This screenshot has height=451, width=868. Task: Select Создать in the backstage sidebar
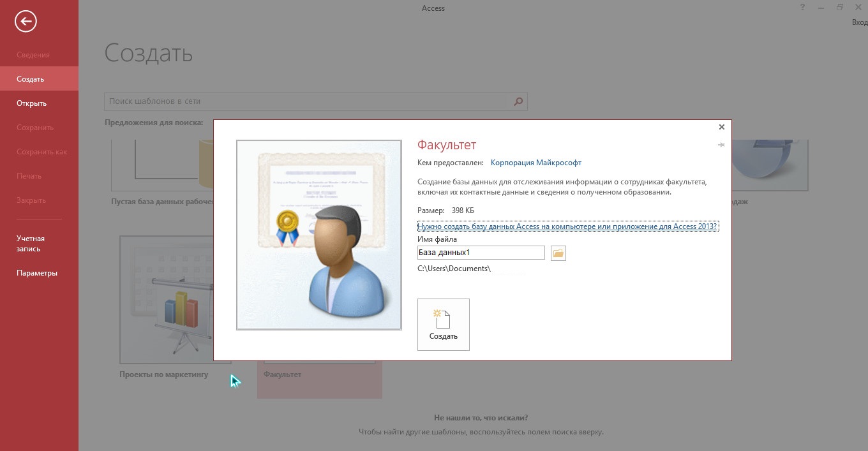click(x=39, y=79)
